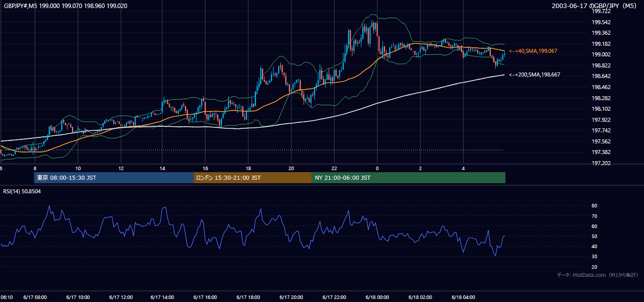Click the hour label 18 on chart axis
The height and width of the screenshot is (302, 644).
[x=248, y=168]
